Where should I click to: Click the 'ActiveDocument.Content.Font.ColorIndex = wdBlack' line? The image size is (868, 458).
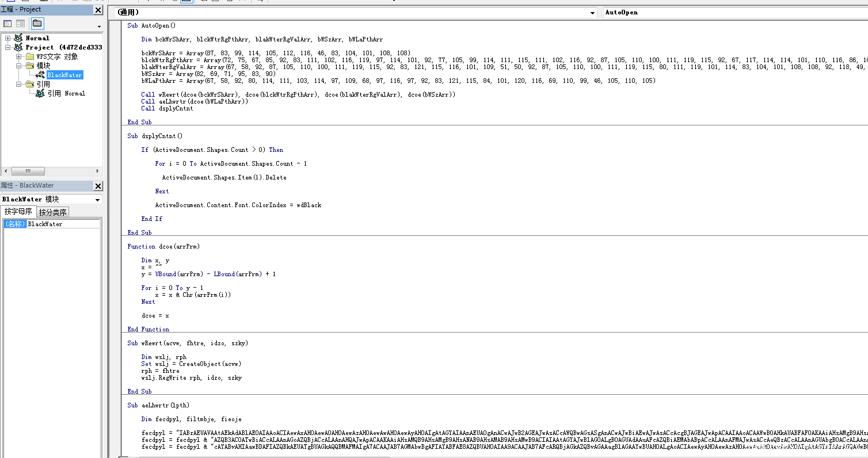238,205
